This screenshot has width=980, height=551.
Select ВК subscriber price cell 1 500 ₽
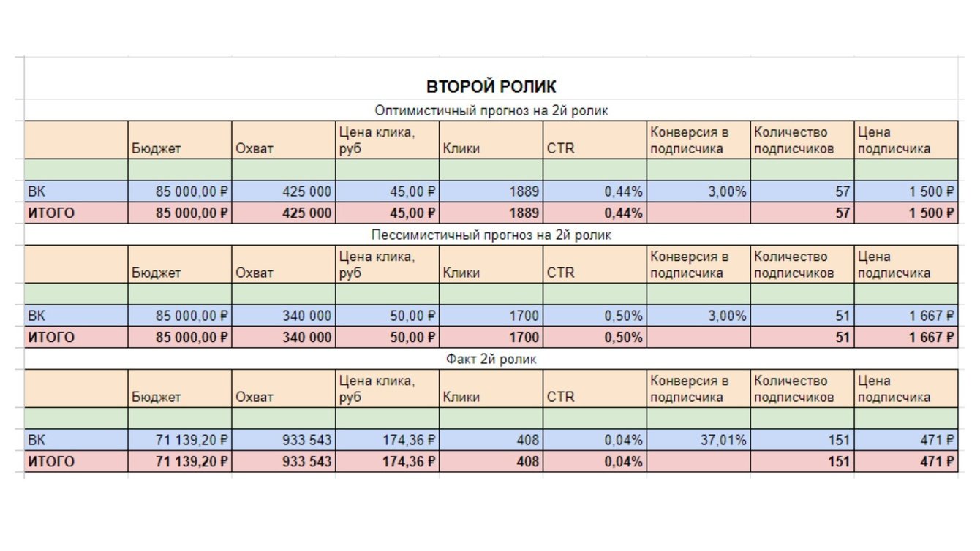coord(905,191)
